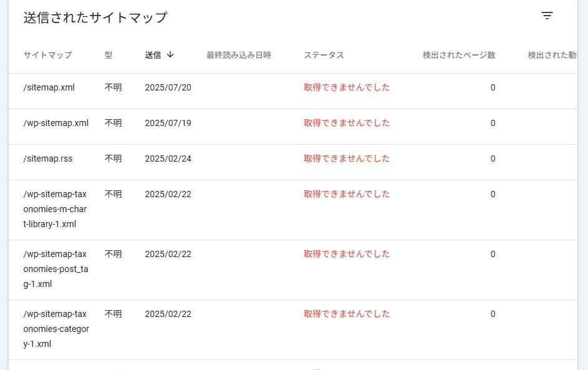Viewport: 588px width, 370px height.
Task: Select the 2025/07/19 submission date cell
Action: [x=168, y=123]
